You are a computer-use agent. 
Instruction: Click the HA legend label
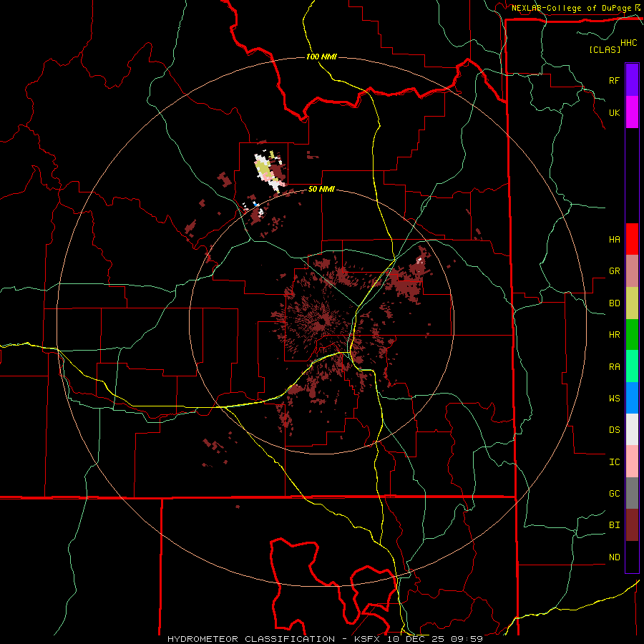614,239
